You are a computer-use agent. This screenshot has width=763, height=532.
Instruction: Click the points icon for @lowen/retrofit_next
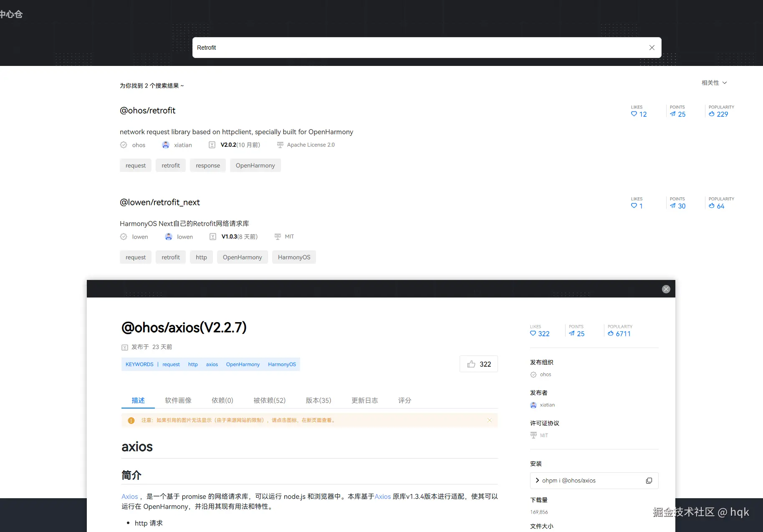click(x=673, y=206)
